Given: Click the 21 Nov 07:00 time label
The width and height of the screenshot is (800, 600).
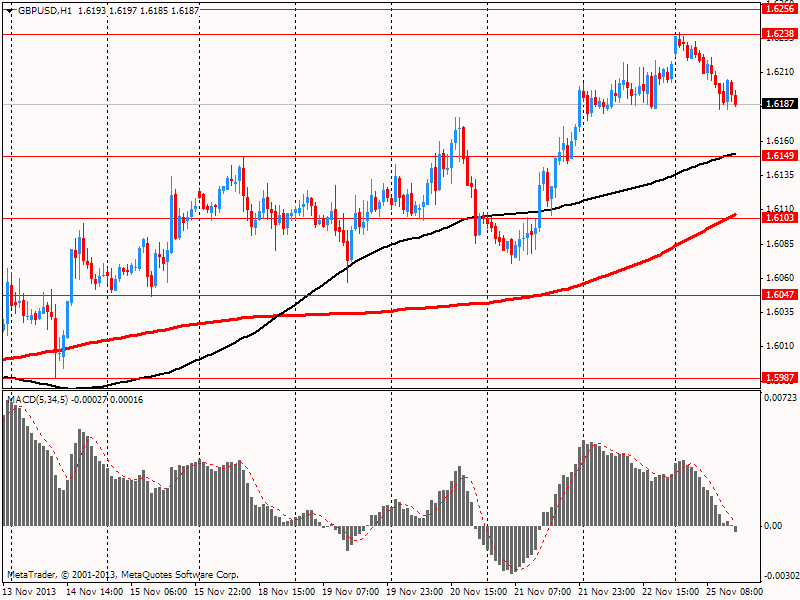Looking at the screenshot, I should click(x=543, y=592).
